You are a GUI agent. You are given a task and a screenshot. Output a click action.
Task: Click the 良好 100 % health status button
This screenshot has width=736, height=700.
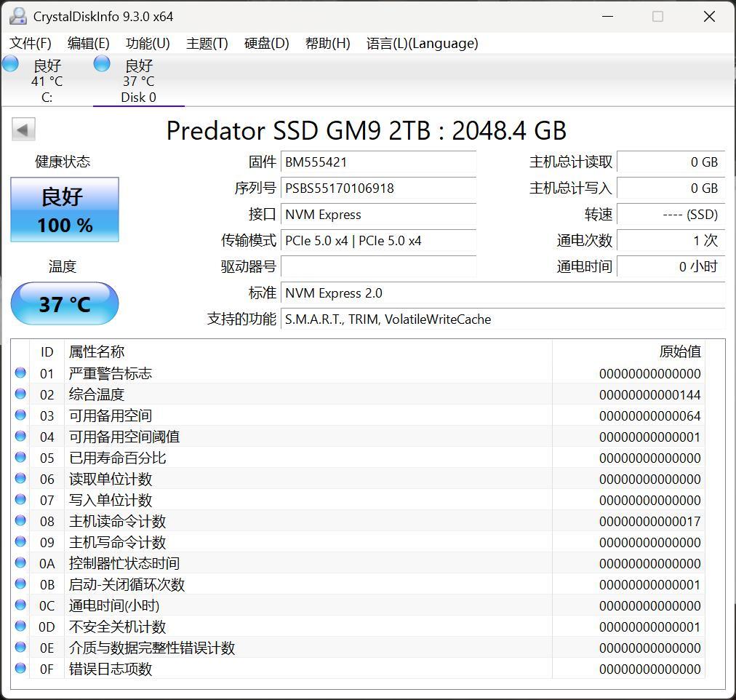65,210
